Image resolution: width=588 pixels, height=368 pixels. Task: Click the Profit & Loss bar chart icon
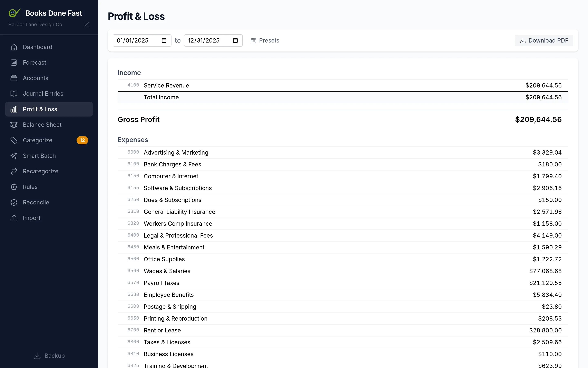(14, 109)
